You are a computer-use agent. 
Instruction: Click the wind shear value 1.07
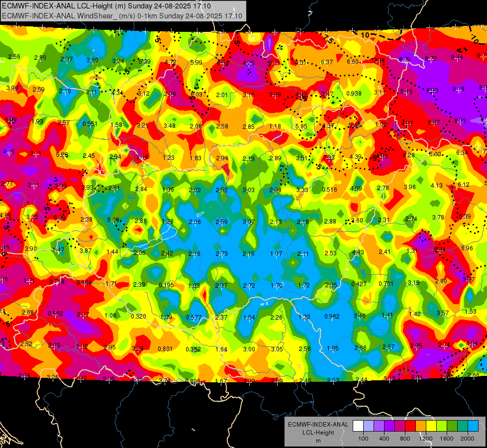276,254
